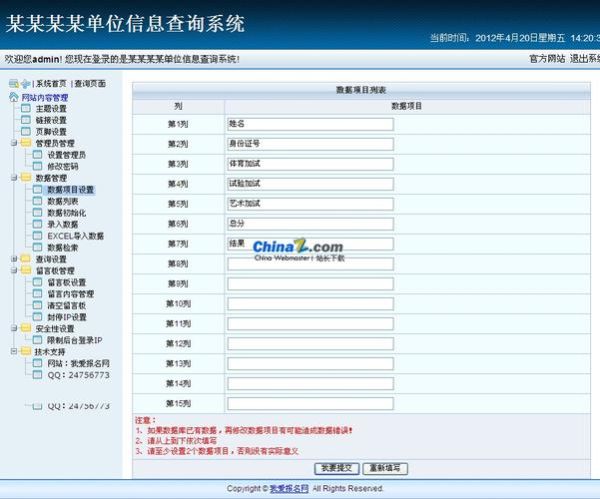Expand the 查询设置 tree node
This screenshot has width=600, height=499.
14,259
